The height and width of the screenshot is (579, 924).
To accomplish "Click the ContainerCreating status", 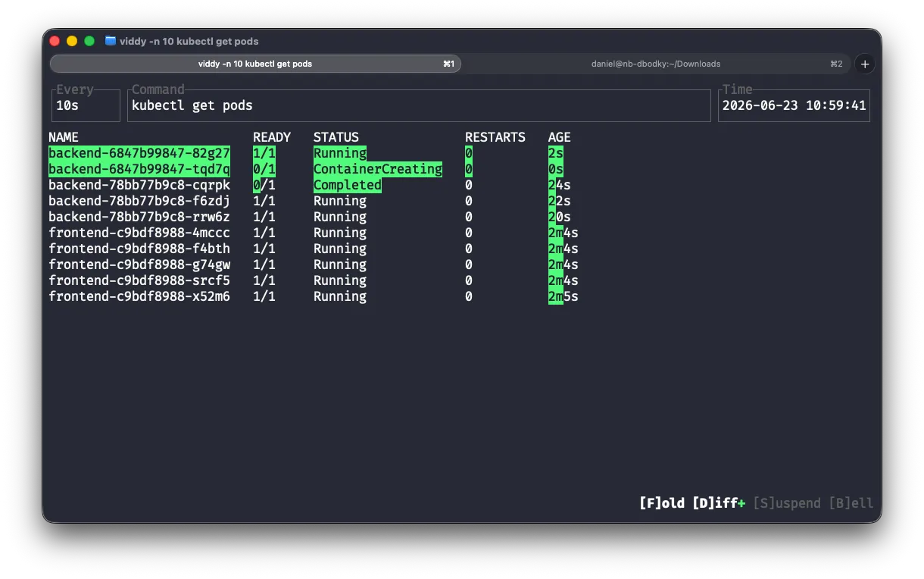I will pos(378,169).
